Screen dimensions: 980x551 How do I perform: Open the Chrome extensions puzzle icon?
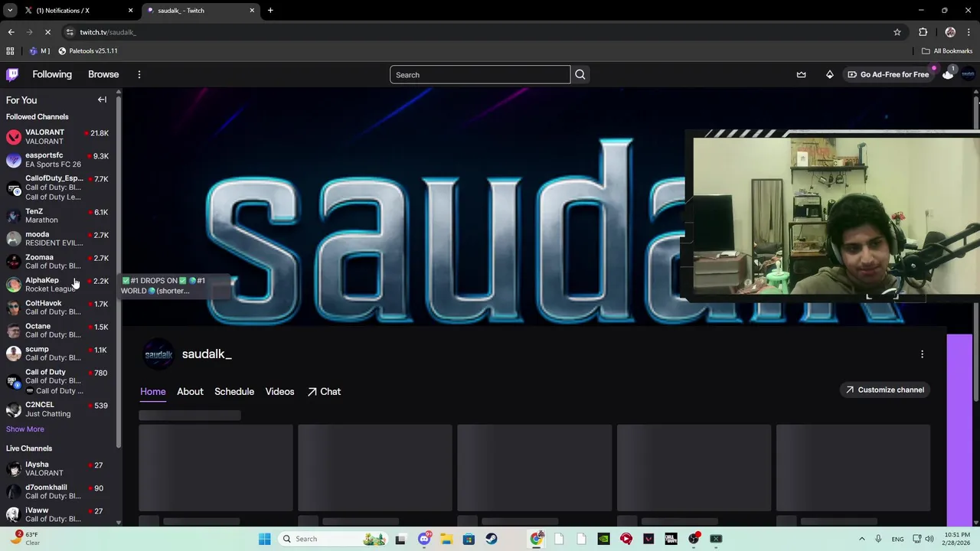click(923, 32)
